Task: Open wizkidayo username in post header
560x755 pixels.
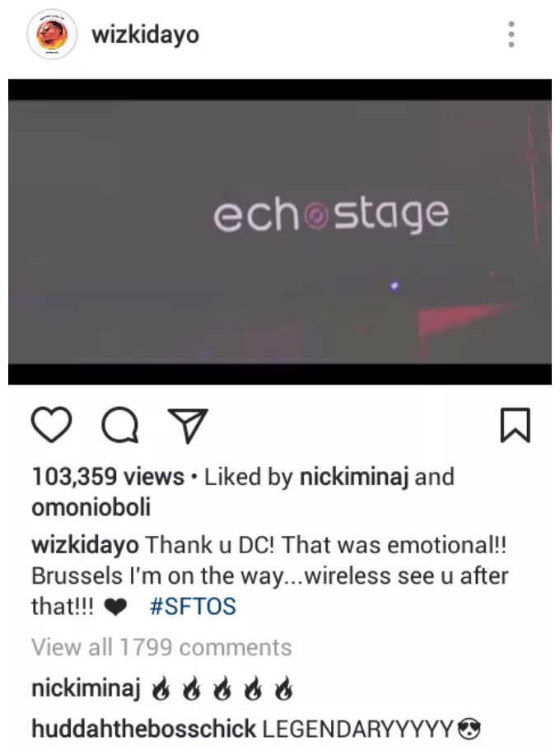Action: (146, 35)
